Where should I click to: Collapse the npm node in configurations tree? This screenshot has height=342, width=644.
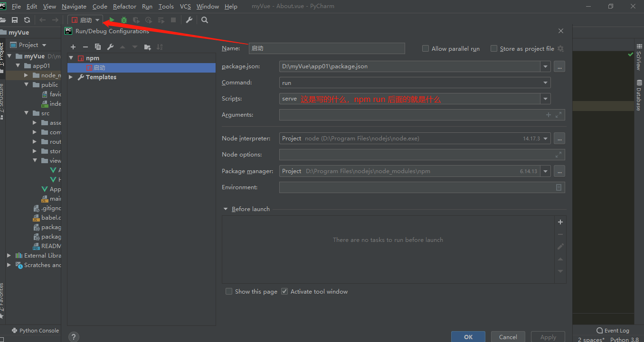click(71, 58)
